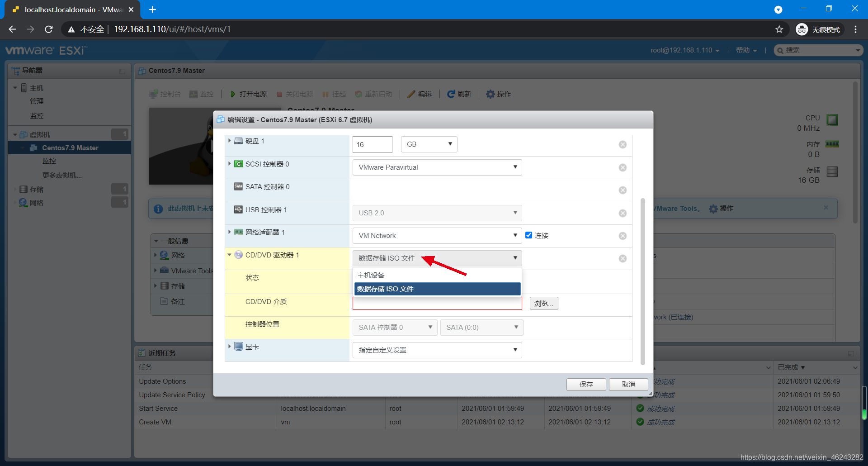Click the Update Options task row
This screenshot has height=466, width=868.
click(x=162, y=381)
